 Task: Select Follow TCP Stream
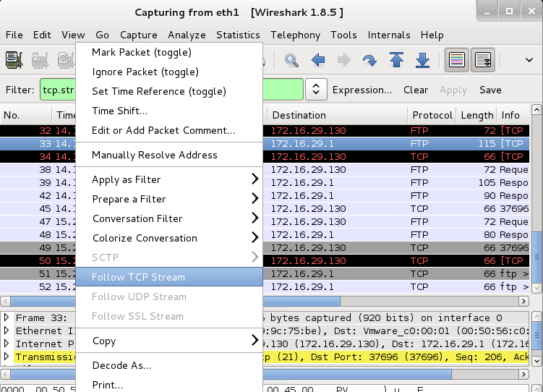click(x=169, y=277)
